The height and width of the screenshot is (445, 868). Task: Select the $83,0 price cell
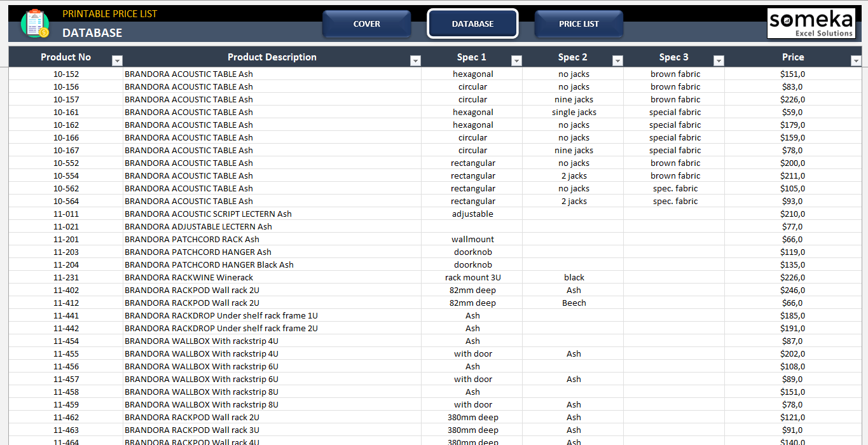coord(793,87)
